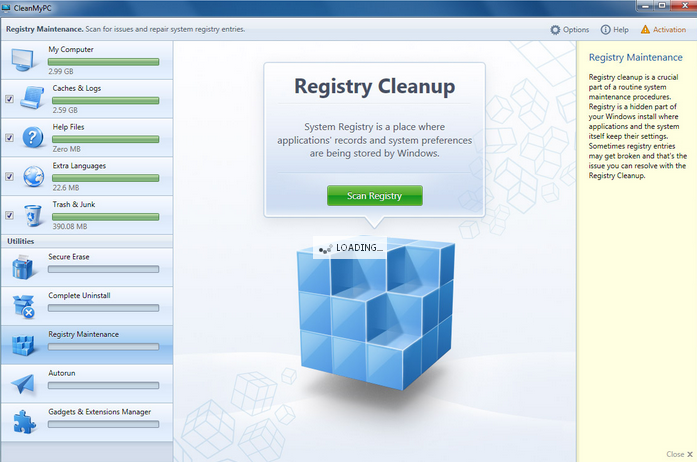Click the Extra Languages globe icon
Screen dimensions: 697x462
pyautogui.click(x=33, y=176)
